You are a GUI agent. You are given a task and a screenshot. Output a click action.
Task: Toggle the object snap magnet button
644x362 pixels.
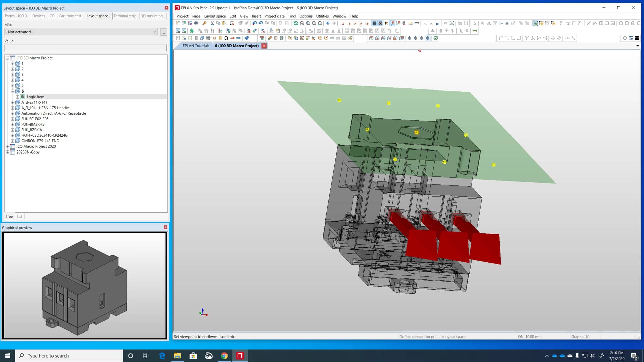click(x=392, y=23)
